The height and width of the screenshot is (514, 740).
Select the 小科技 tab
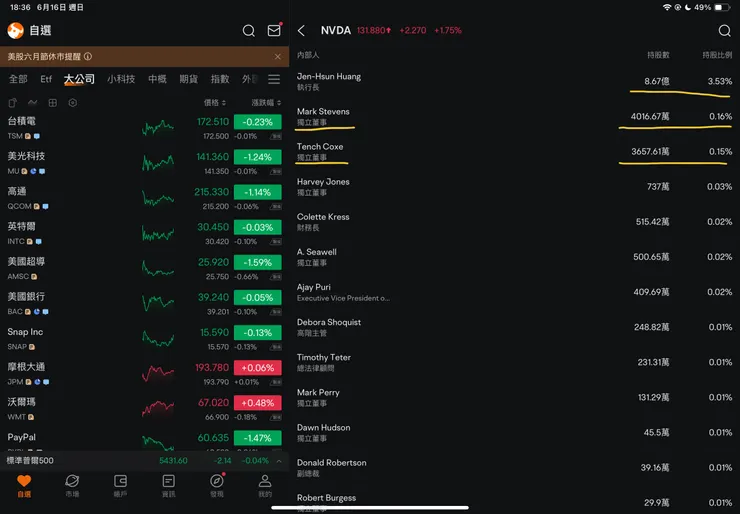tap(121, 79)
